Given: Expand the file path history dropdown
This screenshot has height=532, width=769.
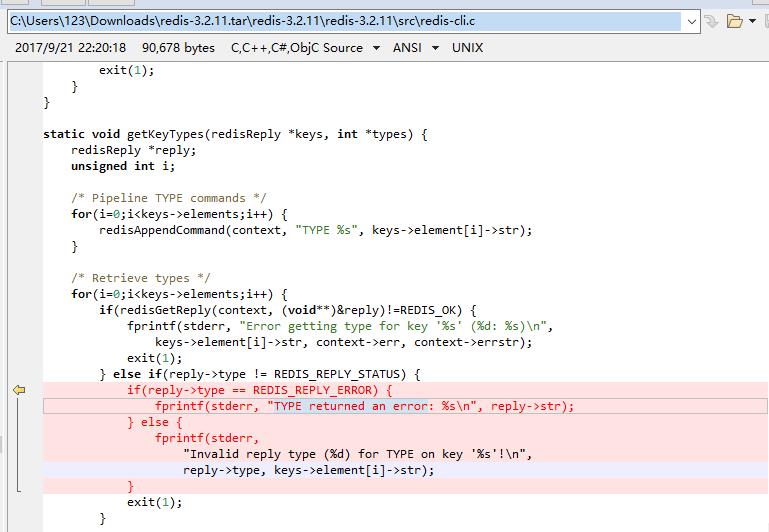Looking at the screenshot, I should point(692,21).
